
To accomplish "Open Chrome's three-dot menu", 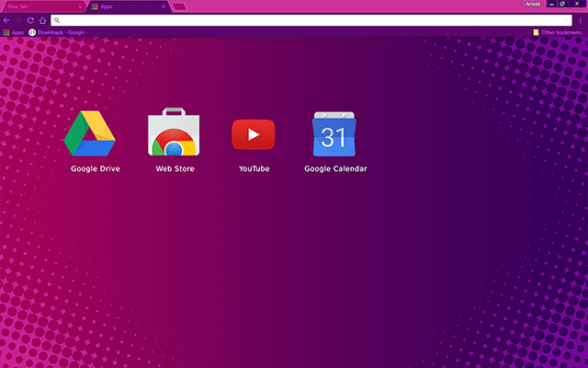I will click(x=581, y=19).
